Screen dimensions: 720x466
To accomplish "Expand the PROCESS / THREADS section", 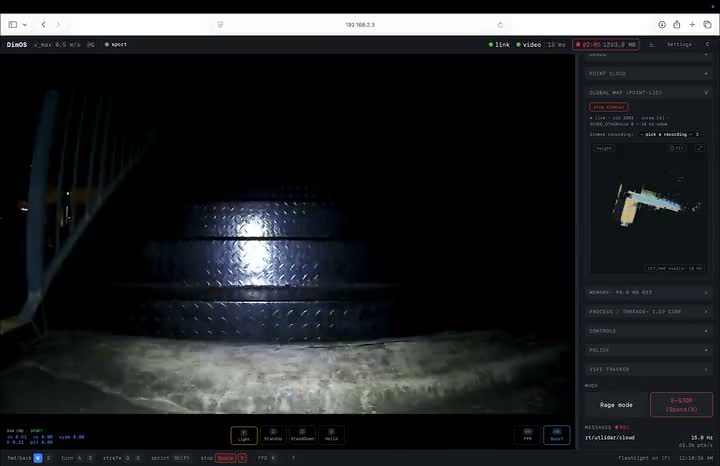I will point(648,312).
